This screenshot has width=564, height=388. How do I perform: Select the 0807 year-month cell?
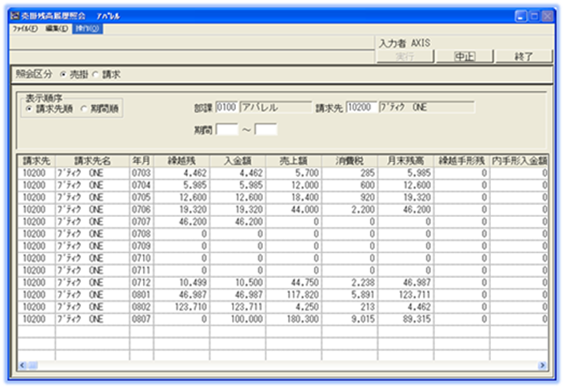click(x=141, y=319)
